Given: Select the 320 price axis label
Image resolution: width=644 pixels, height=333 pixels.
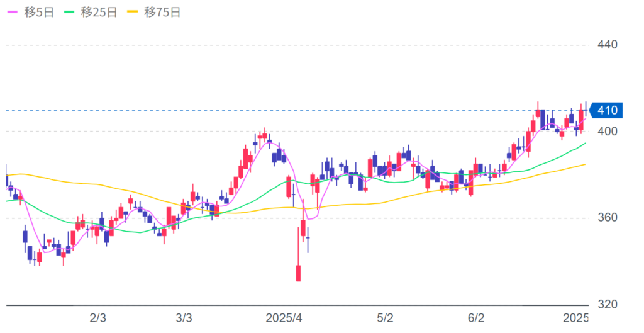Looking at the screenshot, I should pos(607,304).
